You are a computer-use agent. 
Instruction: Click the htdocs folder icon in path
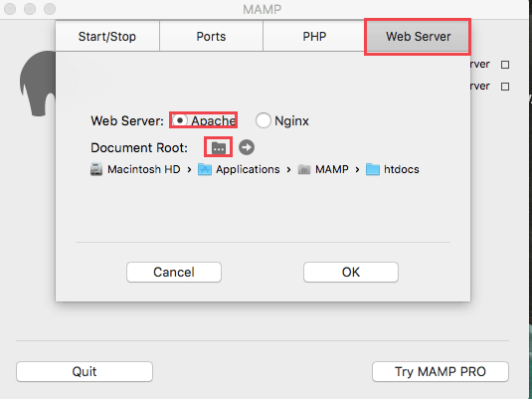[373, 169]
